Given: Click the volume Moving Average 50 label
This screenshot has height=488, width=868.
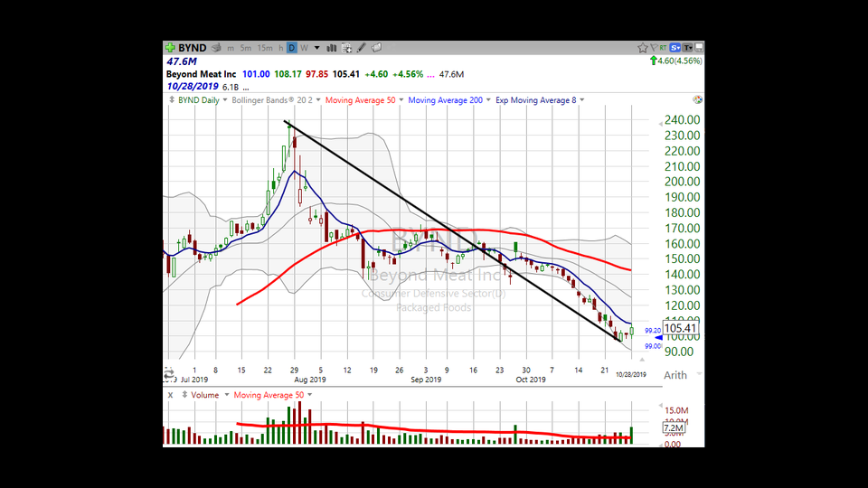Looking at the screenshot, I should (x=269, y=395).
